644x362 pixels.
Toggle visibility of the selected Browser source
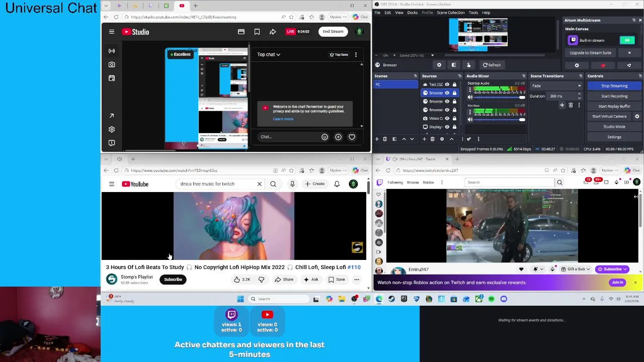coord(447,93)
